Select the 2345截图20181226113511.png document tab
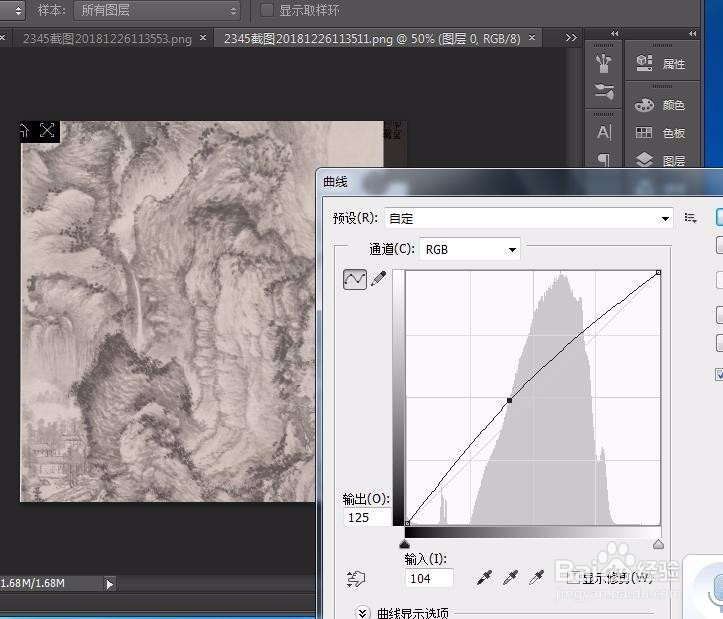 [x=372, y=39]
